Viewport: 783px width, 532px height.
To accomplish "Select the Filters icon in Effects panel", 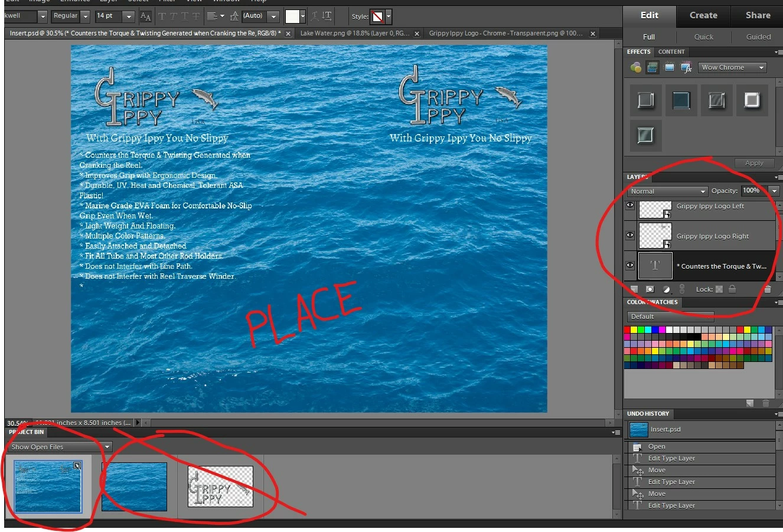I will coord(636,67).
